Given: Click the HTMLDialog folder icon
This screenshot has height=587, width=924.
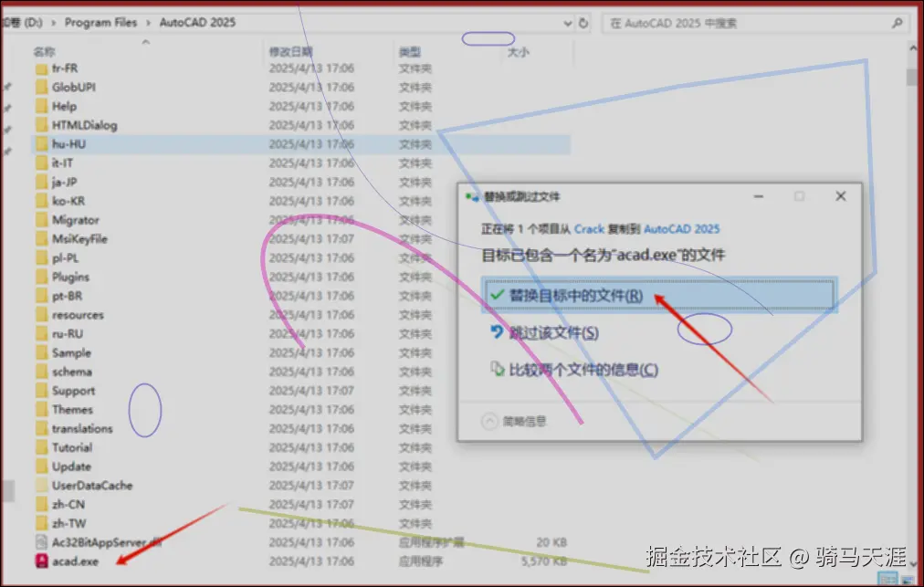Looking at the screenshot, I should [x=41, y=125].
